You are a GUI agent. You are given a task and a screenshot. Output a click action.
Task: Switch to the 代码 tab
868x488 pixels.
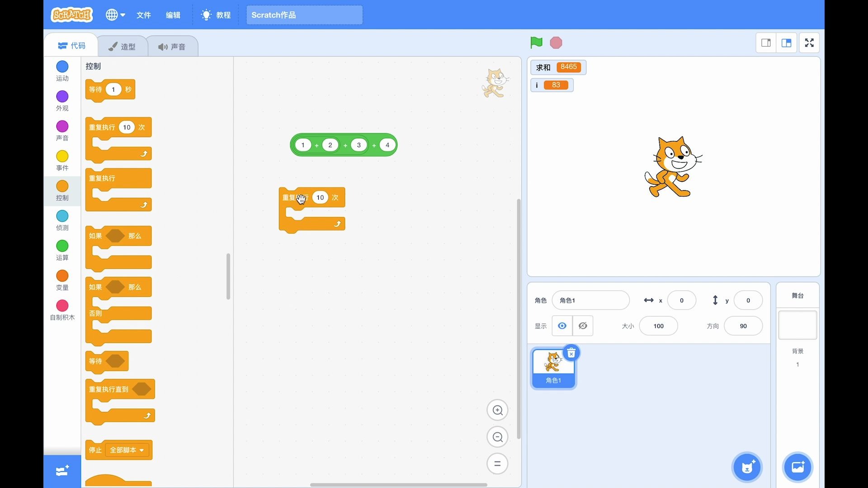coord(72,46)
